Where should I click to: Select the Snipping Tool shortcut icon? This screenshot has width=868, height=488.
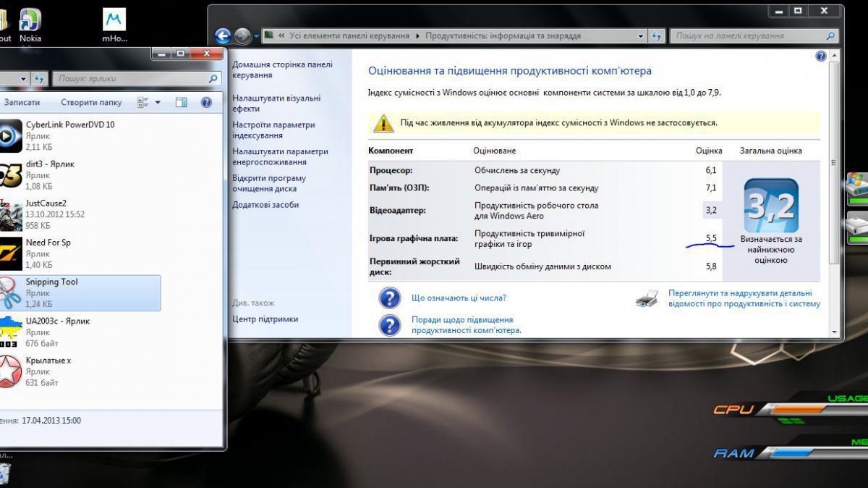(x=9, y=293)
